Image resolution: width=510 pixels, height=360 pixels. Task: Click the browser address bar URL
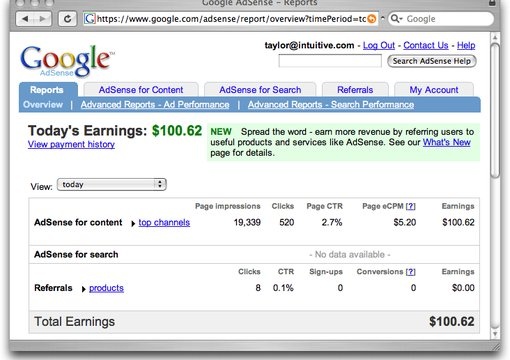coord(231,19)
